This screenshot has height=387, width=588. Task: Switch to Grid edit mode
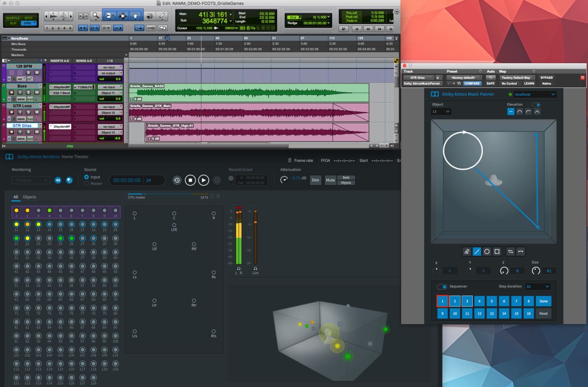[29, 23]
